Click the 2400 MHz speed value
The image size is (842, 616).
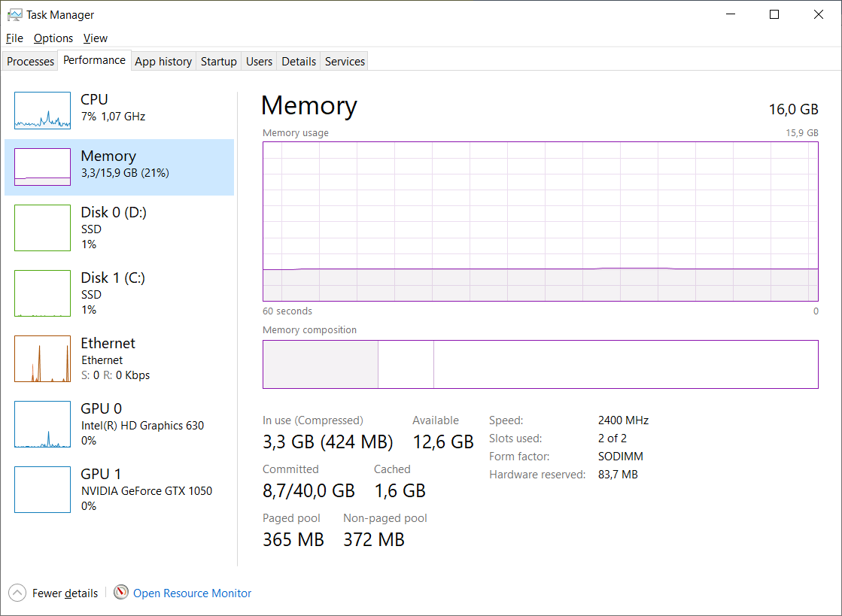624,420
